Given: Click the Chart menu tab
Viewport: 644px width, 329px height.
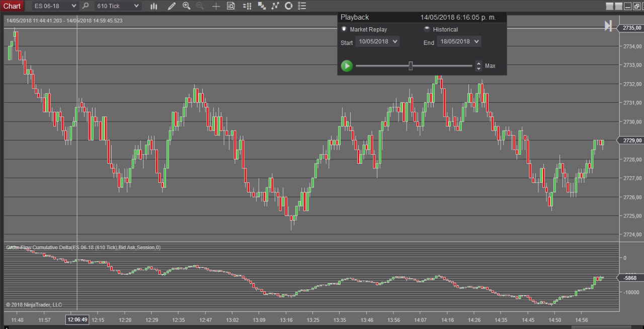Looking at the screenshot, I should point(12,6).
